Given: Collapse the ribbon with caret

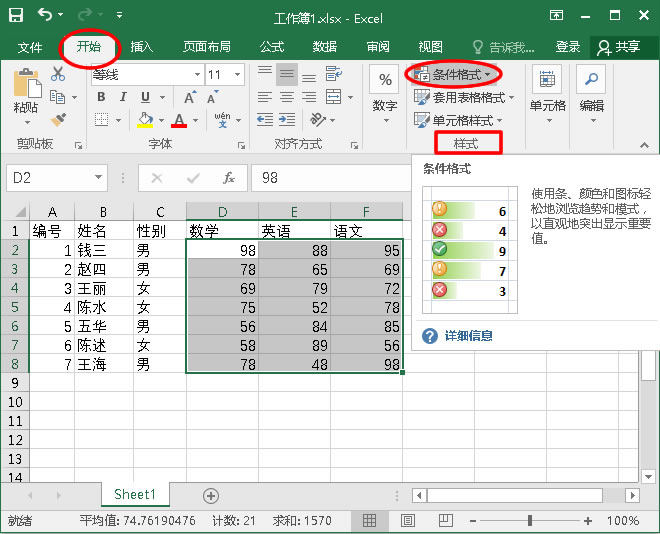Looking at the screenshot, I should (644, 145).
